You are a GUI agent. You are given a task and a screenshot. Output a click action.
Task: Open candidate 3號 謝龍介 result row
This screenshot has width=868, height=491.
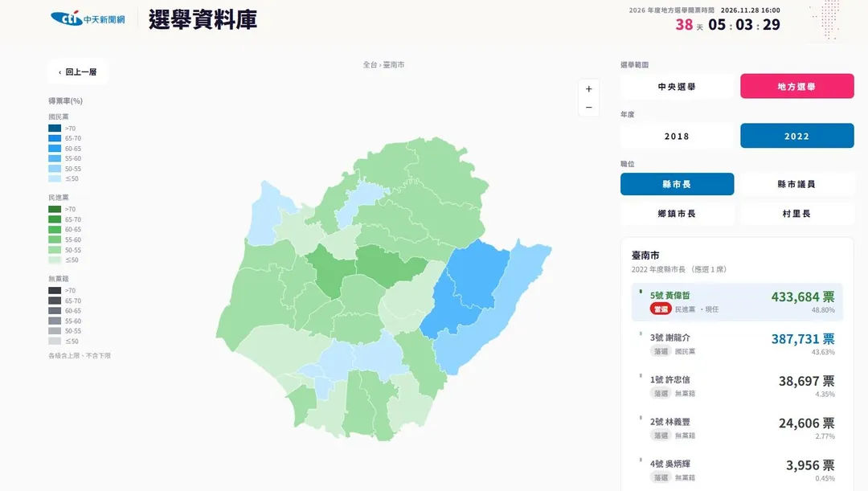pyautogui.click(x=737, y=344)
